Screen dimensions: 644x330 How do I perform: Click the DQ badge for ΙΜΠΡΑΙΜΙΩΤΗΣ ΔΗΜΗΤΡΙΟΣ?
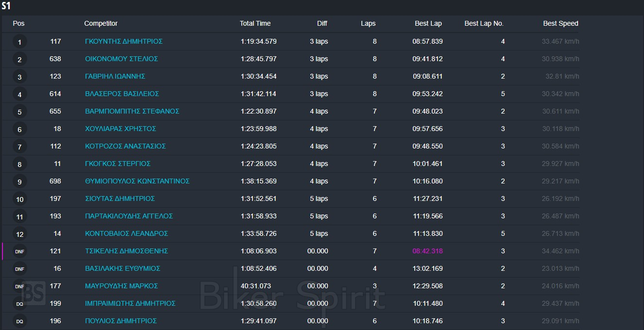tap(19, 304)
